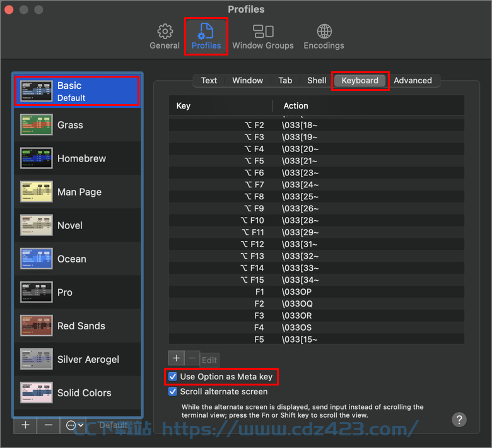Sort by the Action column header

pyautogui.click(x=369, y=106)
